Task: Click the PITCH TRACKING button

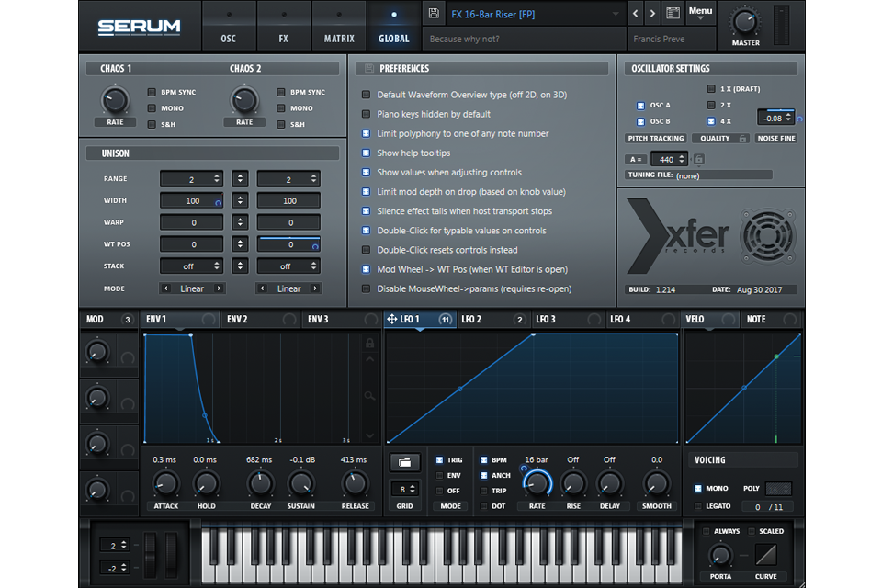Action: coord(656,138)
